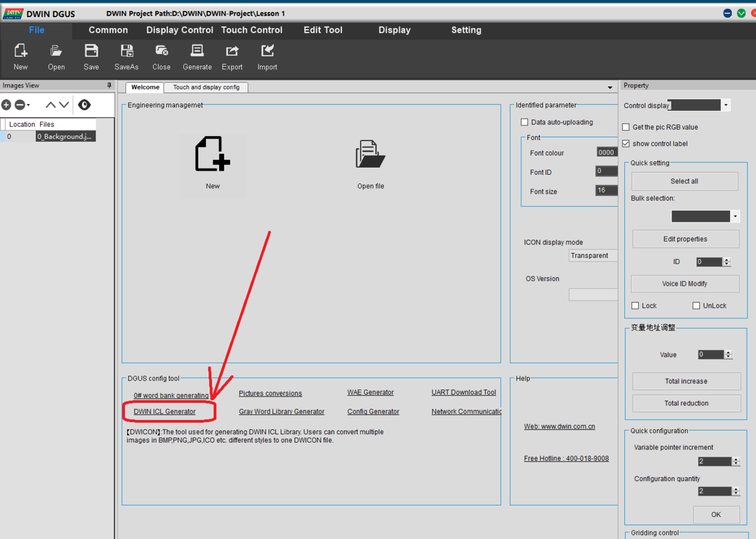Open the DWIN ICL Generator link
This screenshot has height=539, width=756.
[x=164, y=412]
